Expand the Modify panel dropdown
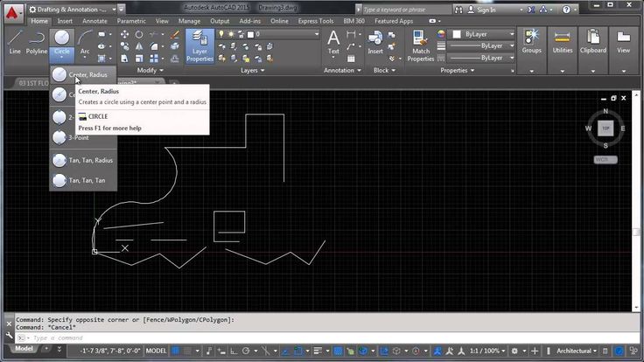 click(x=150, y=70)
